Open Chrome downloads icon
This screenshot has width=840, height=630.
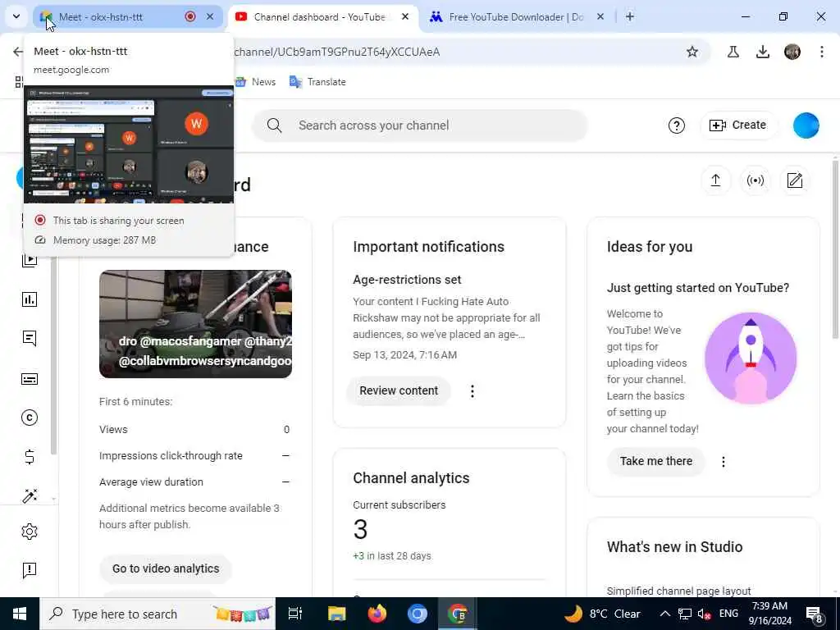763,52
